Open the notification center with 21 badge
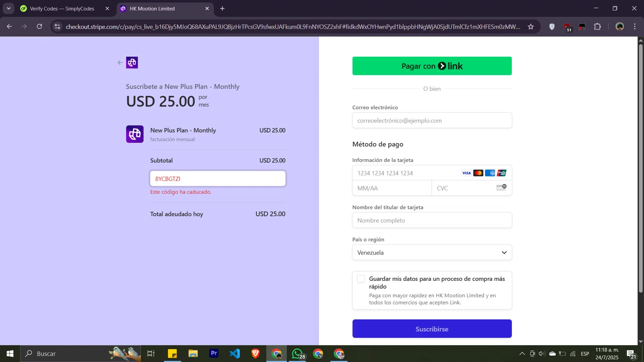This screenshot has width=644, height=362. point(632,354)
